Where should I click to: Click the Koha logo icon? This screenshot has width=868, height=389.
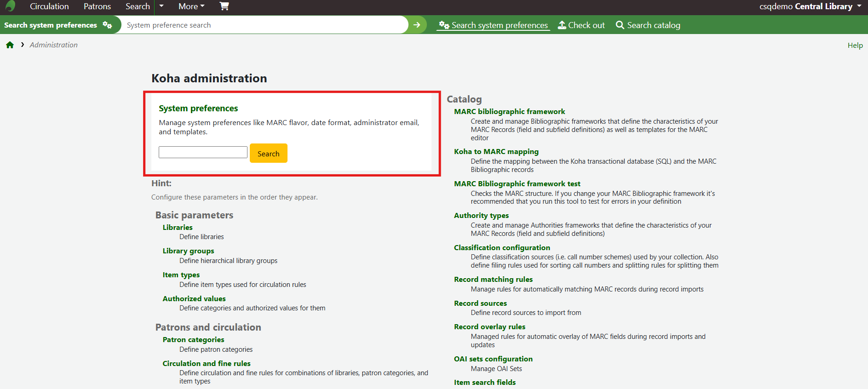click(x=10, y=6)
